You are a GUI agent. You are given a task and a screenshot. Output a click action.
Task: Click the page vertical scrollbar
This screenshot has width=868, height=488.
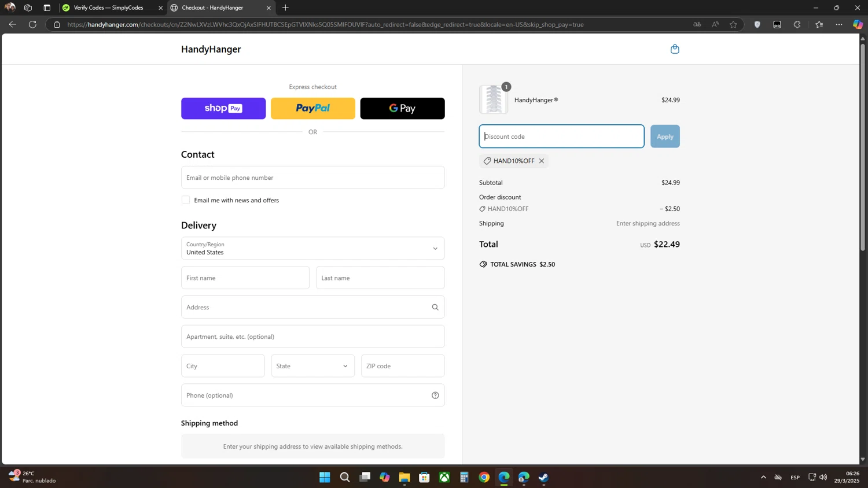coord(862,147)
